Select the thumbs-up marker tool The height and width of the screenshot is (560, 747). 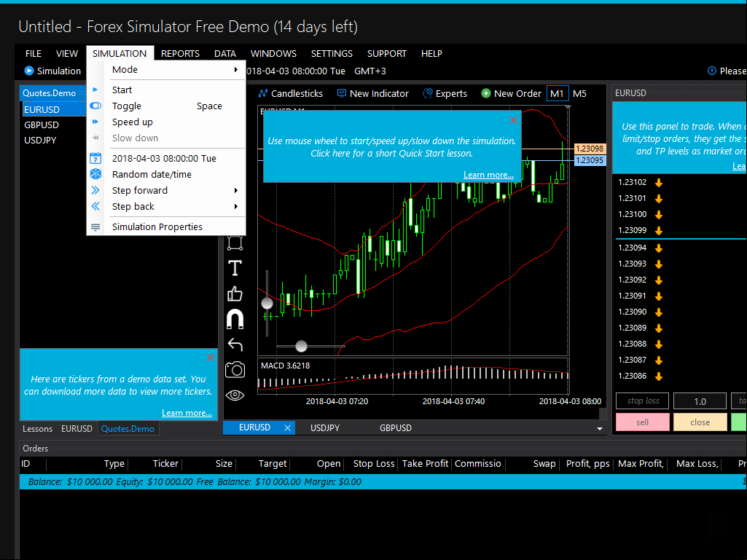tap(235, 293)
